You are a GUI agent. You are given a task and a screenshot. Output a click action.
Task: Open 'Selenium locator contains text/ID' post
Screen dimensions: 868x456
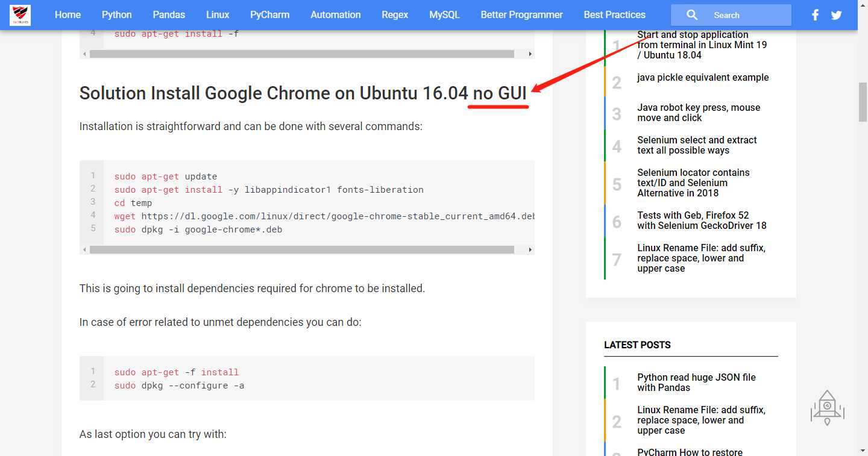pyautogui.click(x=693, y=183)
